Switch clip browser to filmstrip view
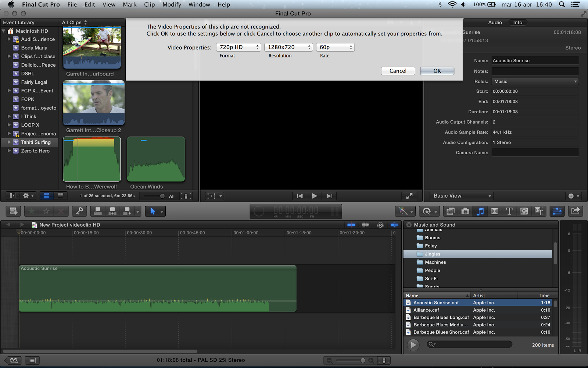This screenshot has height=368, width=588. pos(46,195)
